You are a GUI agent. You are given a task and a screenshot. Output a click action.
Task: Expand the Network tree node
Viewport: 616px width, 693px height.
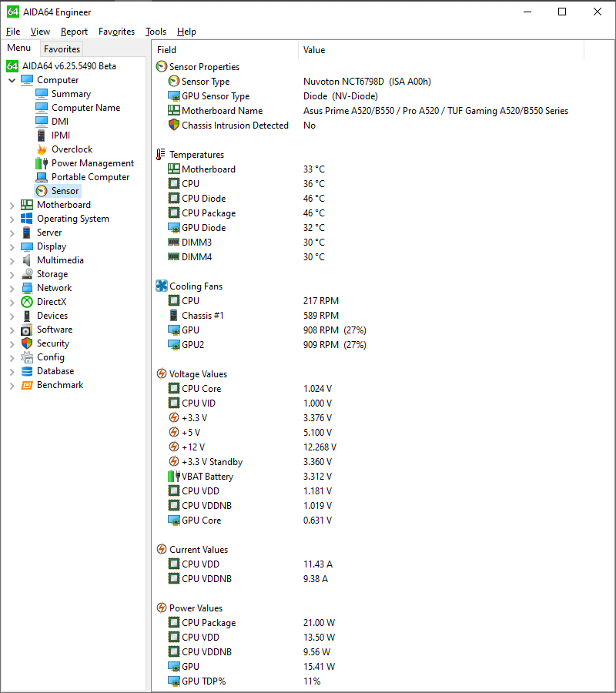coord(12,289)
